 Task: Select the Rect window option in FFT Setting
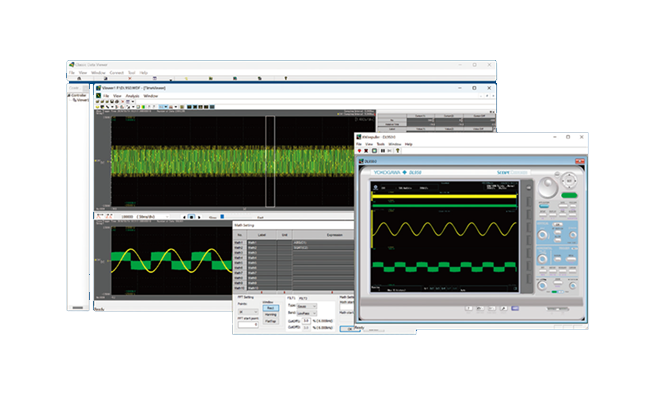270,308
